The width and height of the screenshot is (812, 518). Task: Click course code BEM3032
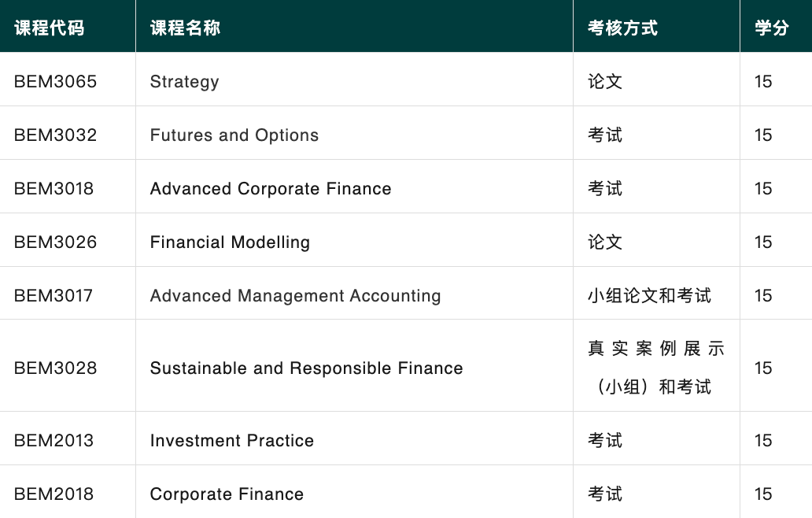point(55,135)
